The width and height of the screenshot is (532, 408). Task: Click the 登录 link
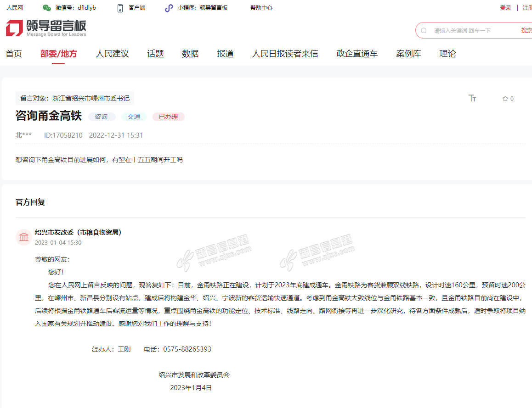coord(505,8)
